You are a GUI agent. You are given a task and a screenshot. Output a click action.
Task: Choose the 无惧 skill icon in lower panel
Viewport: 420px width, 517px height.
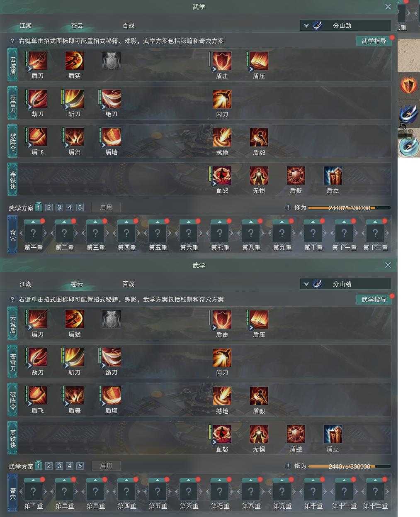tap(259, 434)
